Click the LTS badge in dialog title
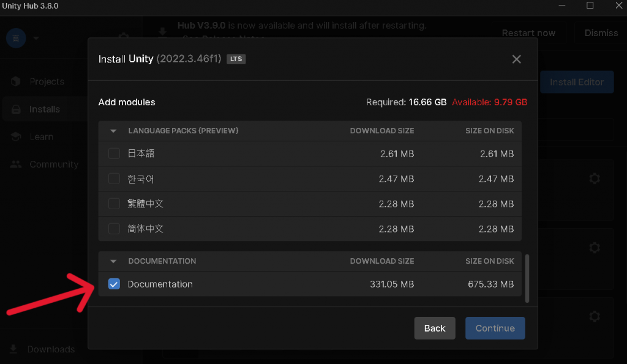Viewport: 627px width, 364px height. point(236,59)
